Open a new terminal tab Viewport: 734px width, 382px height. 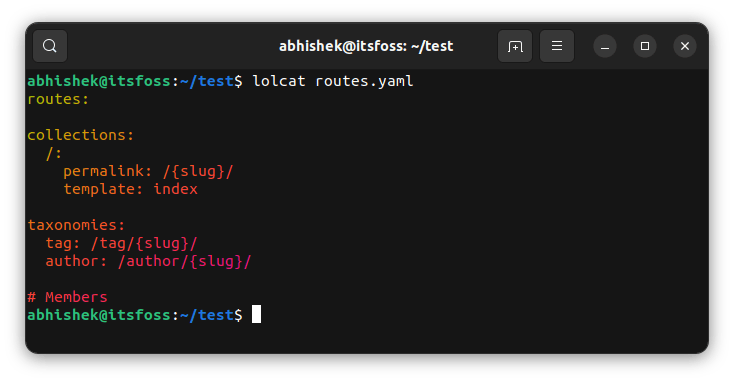click(x=515, y=46)
